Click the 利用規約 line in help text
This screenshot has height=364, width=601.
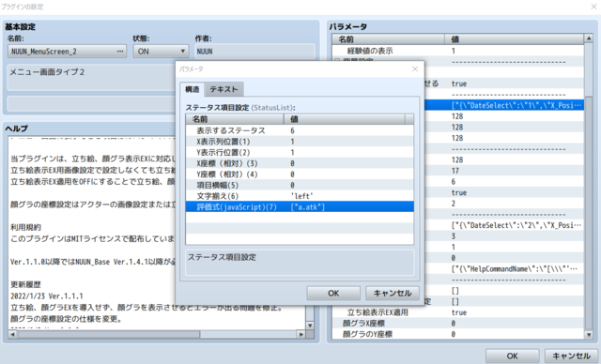tap(25, 227)
